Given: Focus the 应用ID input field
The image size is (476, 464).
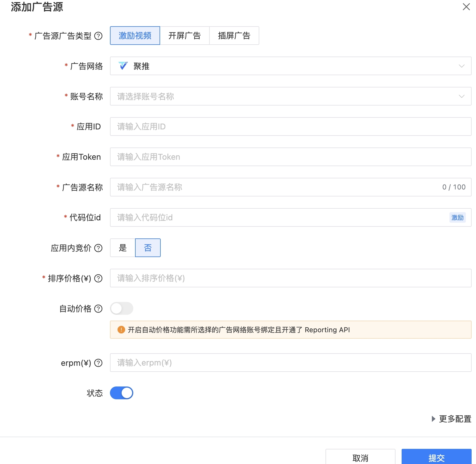Looking at the screenshot, I should pyautogui.click(x=290, y=126).
